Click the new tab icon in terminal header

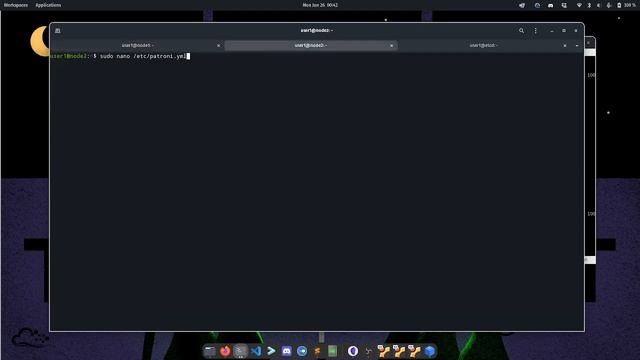coord(58,31)
